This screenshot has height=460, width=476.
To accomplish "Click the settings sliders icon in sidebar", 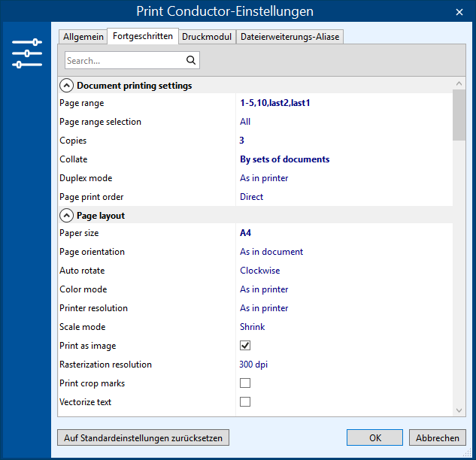I will (x=27, y=53).
